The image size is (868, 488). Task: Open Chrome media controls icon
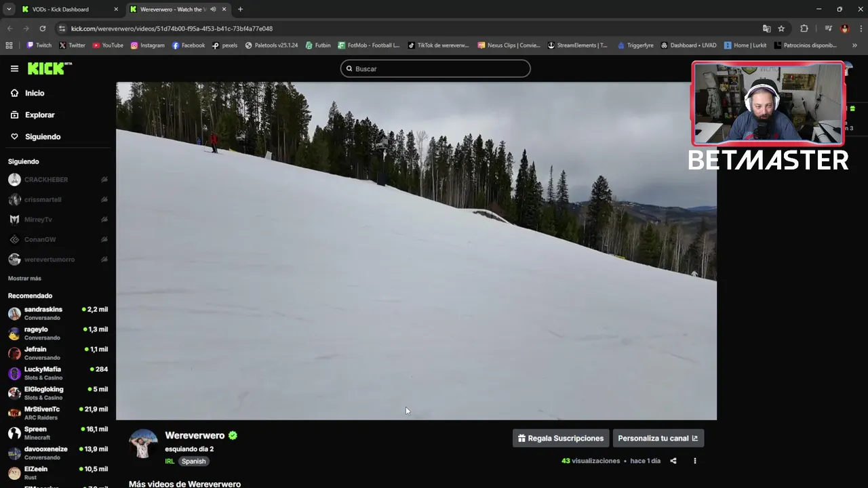(x=829, y=28)
